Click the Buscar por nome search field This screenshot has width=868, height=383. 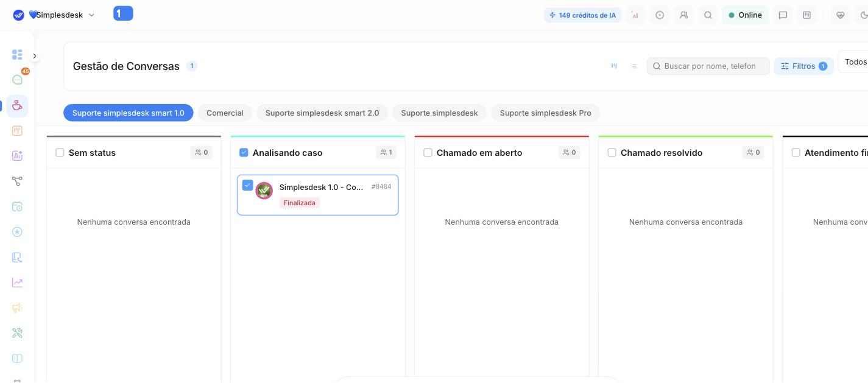[708, 66]
